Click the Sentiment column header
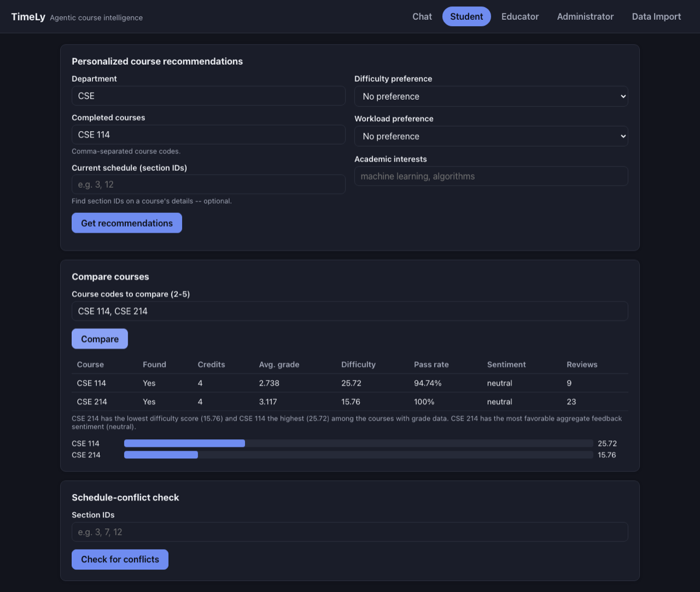 pyautogui.click(x=506, y=365)
